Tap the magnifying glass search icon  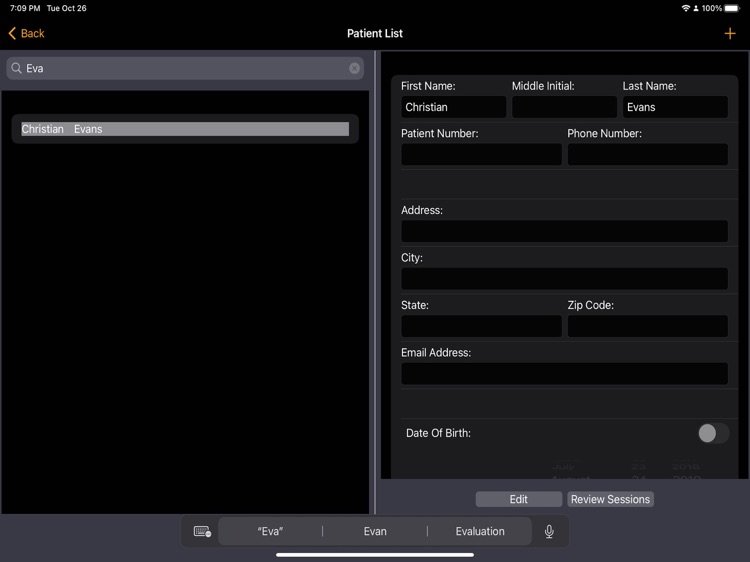pyautogui.click(x=17, y=68)
